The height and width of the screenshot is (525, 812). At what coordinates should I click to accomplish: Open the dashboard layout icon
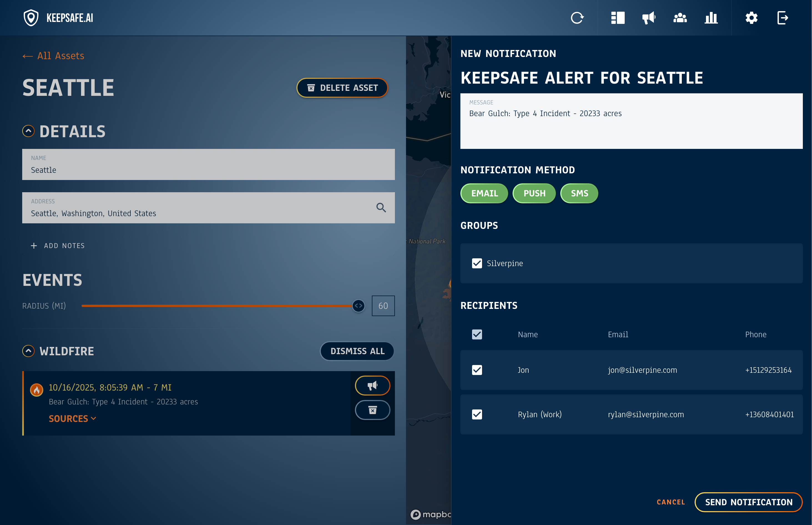pyautogui.click(x=617, y=18)
